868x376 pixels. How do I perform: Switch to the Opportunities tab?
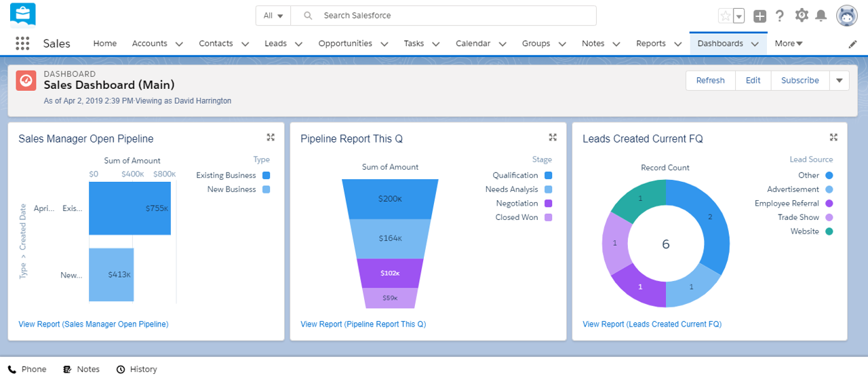point(345,43)
